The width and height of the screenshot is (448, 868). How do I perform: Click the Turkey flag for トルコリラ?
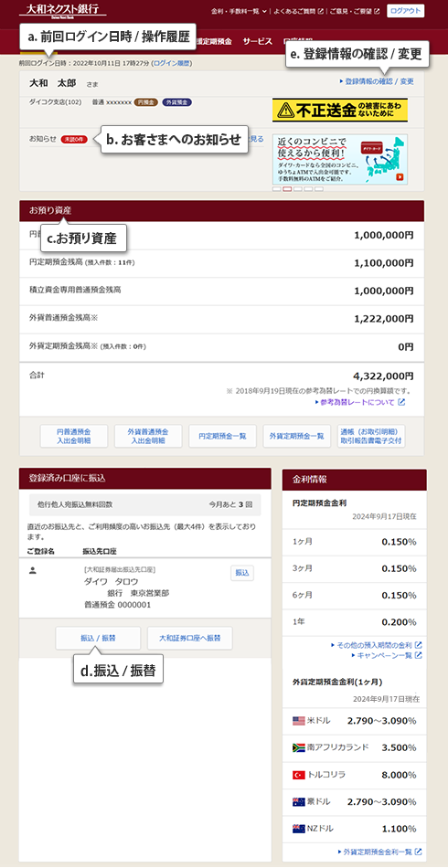pos(298,775)
